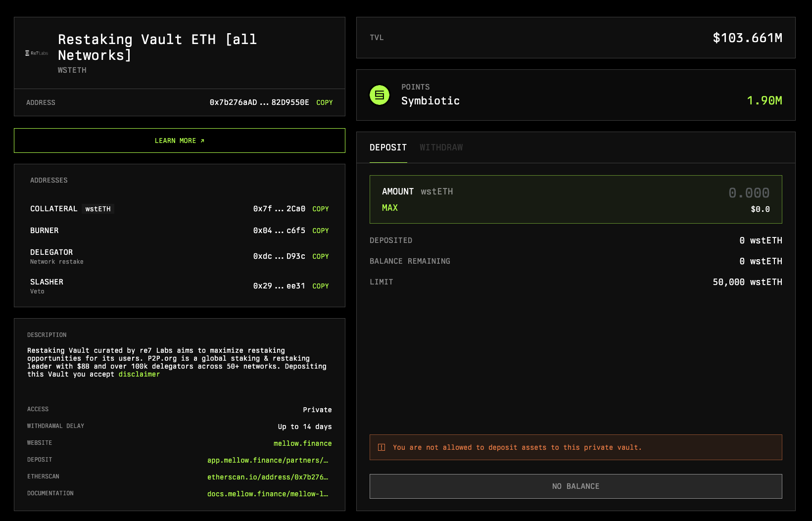Click the vault title 'Restaking Vault ETH'

click(157, 47)
